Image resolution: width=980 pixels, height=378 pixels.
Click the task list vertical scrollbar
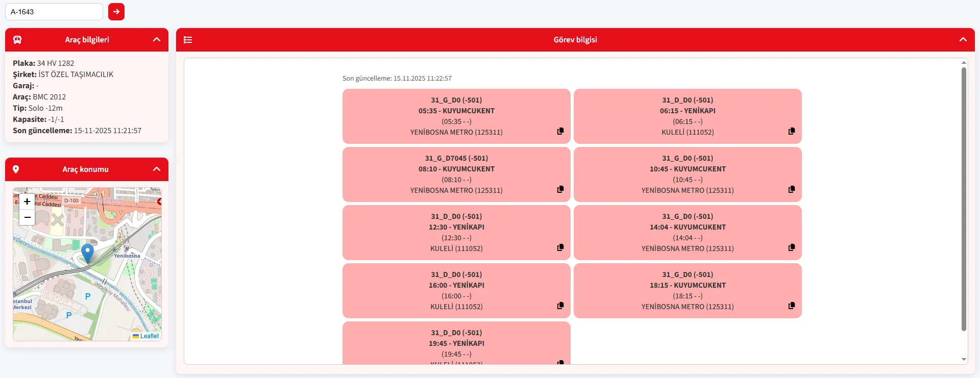pos(964,199)
